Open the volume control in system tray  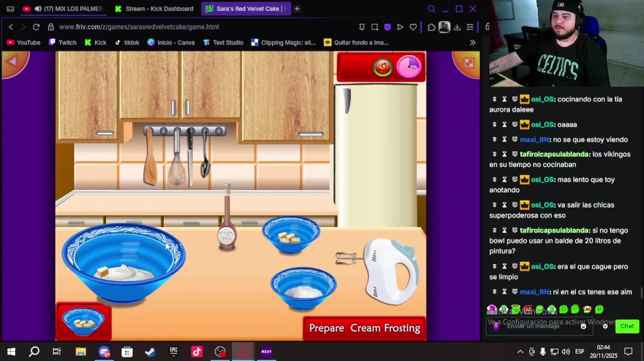click(566, 351)
